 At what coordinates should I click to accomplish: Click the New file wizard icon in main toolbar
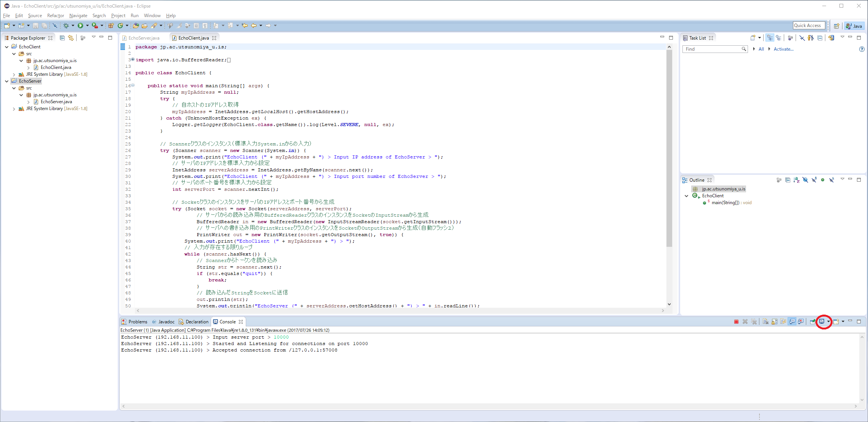7,26
